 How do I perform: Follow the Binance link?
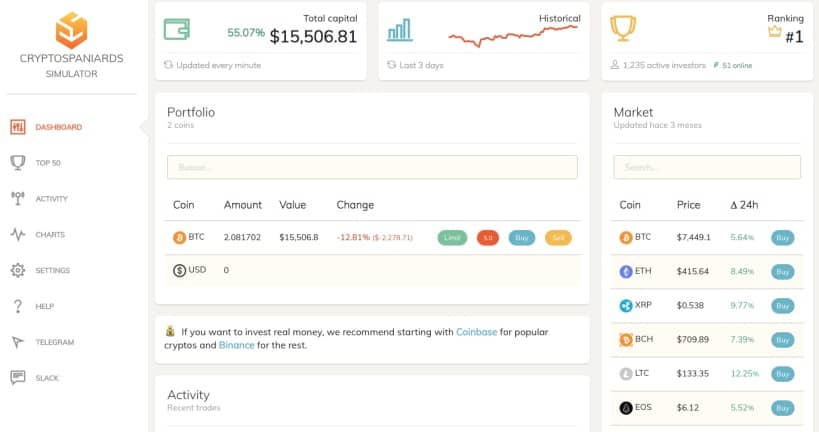pos(236,345)
